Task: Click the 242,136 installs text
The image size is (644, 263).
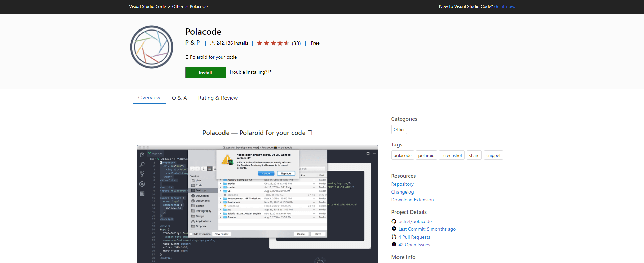Action: pos(232,43)
